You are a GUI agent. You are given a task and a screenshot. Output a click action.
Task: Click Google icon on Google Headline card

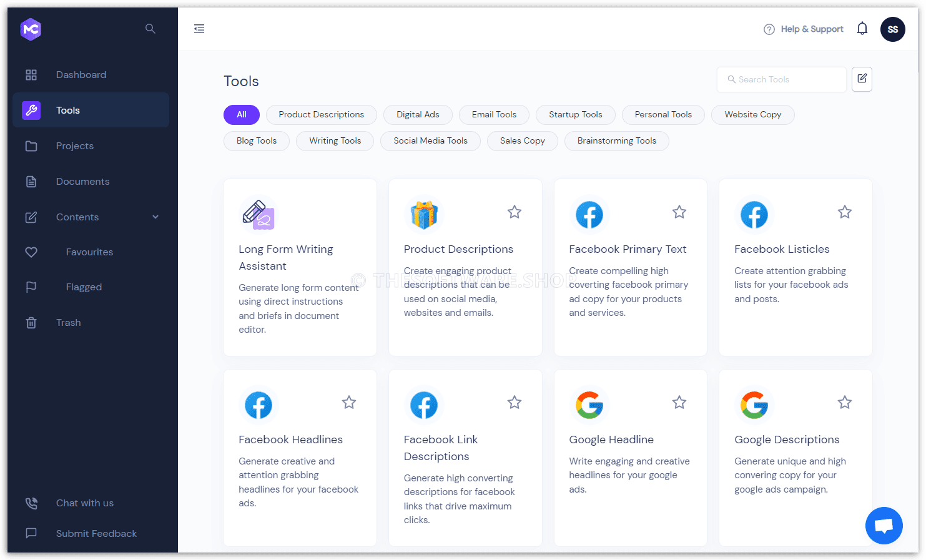point(589,405)
